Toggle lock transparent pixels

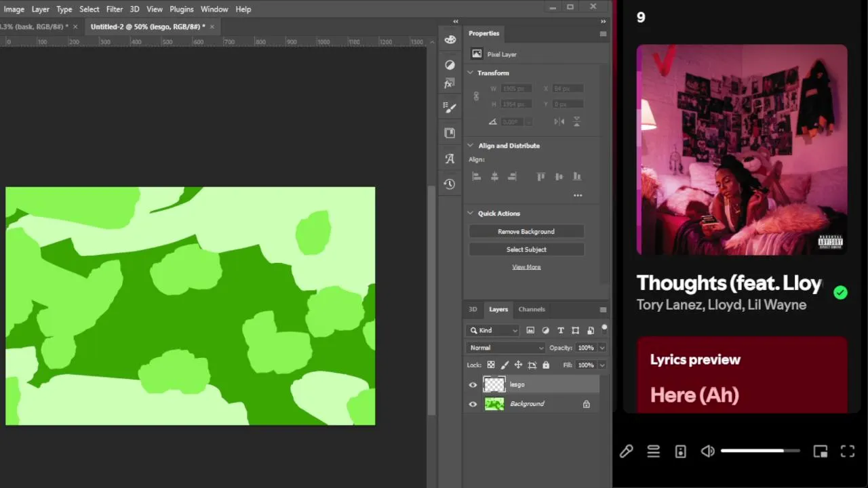(x=491, y=365)
